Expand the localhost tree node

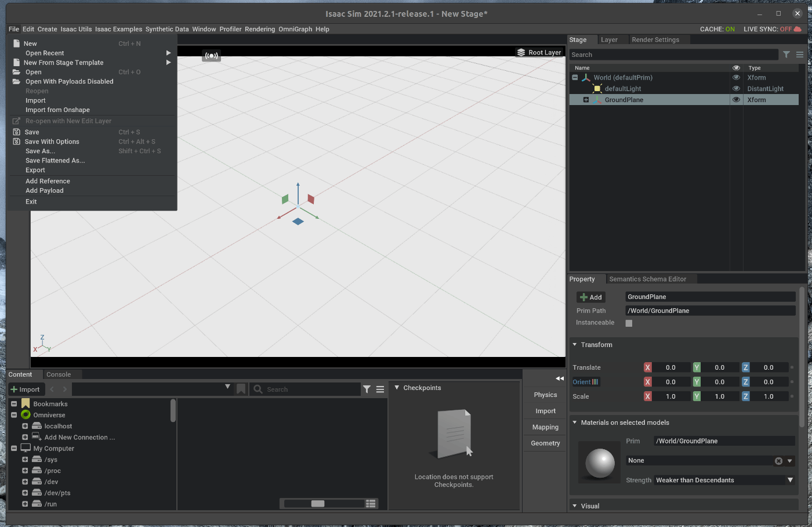click(25, 426)
